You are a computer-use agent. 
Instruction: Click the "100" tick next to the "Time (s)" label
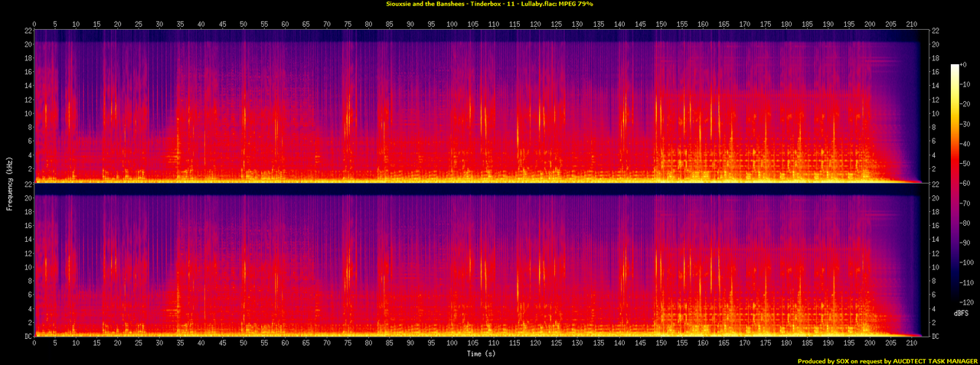[x=452, y=343]
